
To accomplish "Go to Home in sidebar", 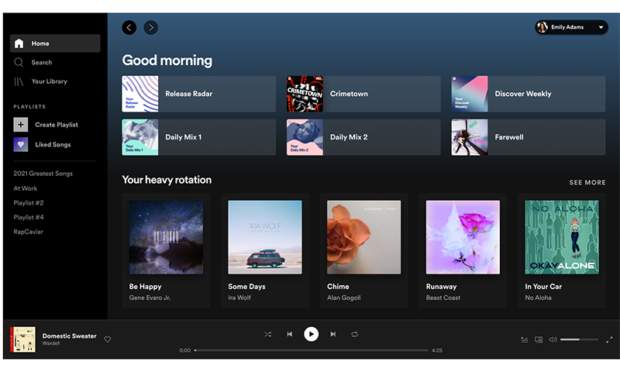I will 55,43.
